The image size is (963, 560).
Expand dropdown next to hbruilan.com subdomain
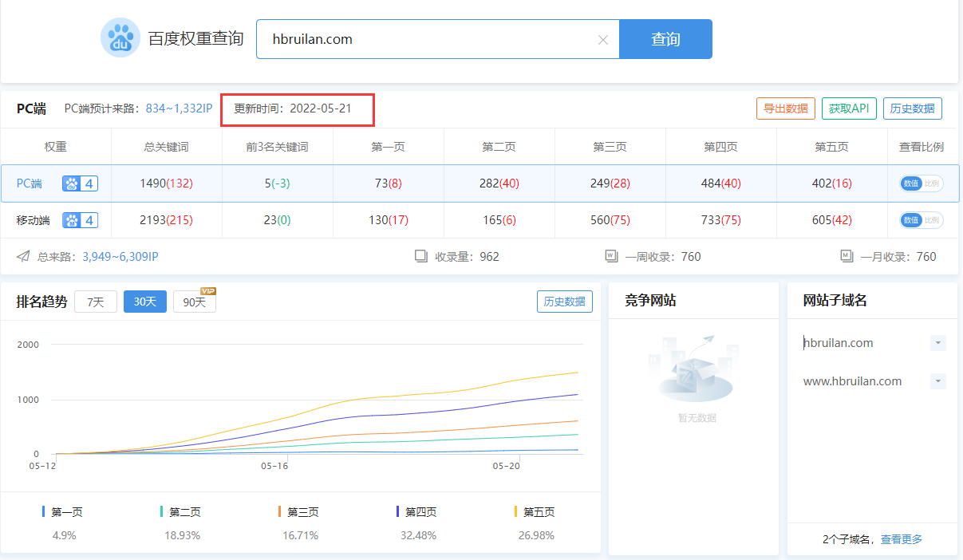(938, 343)
